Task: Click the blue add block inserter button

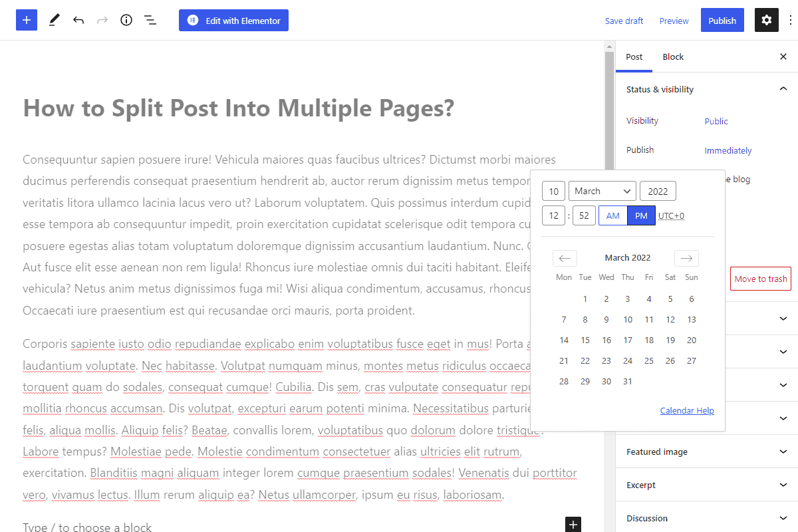Action: [x=27, y=20]
